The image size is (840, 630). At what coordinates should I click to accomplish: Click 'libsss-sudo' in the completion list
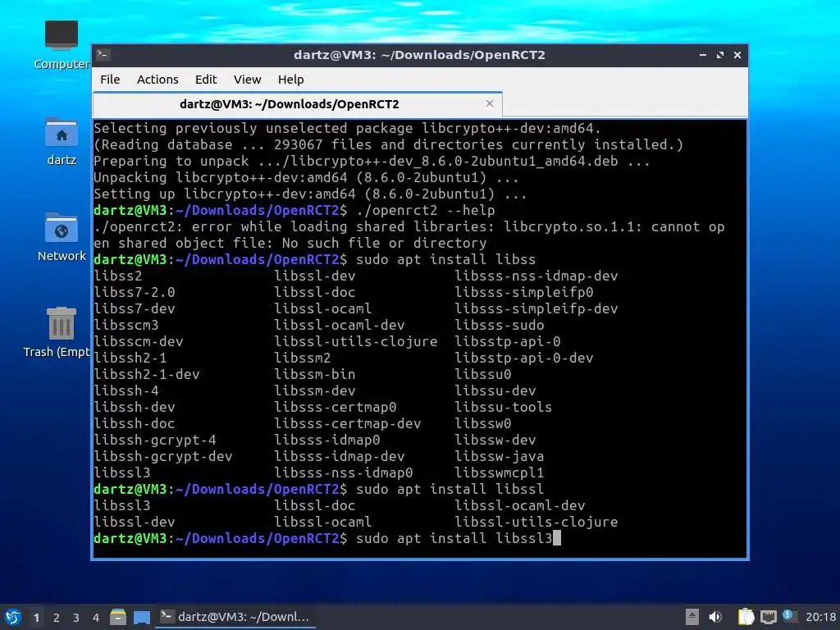point(500,325)
